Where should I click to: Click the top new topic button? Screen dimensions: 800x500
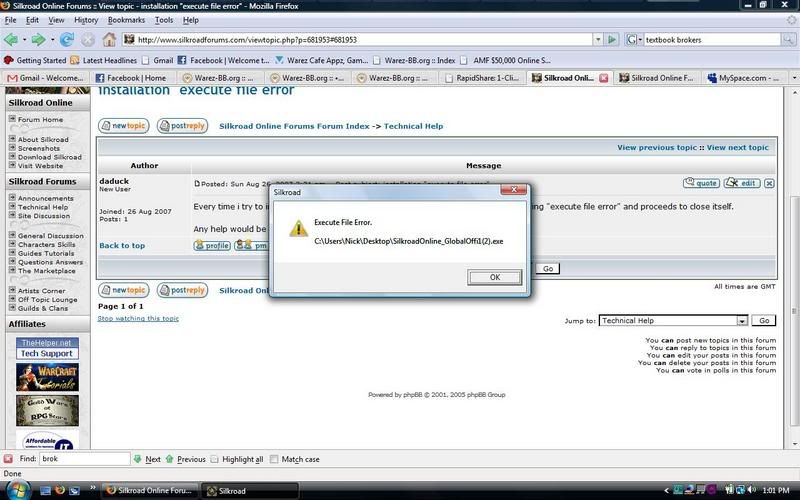coord(123,126)
